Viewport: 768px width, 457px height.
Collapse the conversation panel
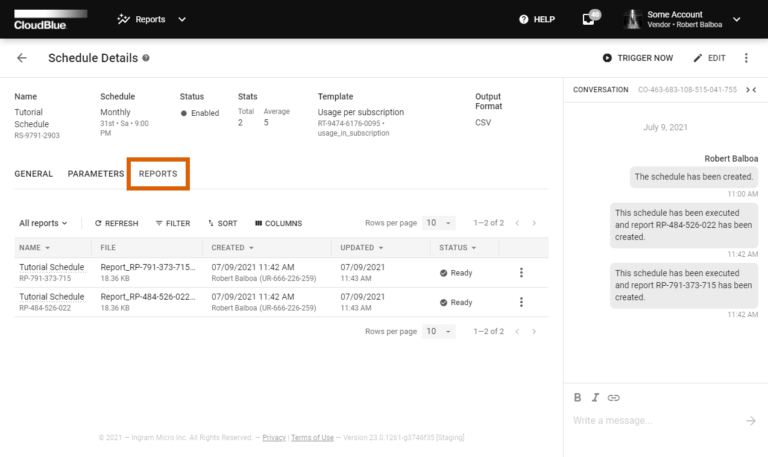tap(751, 90)
